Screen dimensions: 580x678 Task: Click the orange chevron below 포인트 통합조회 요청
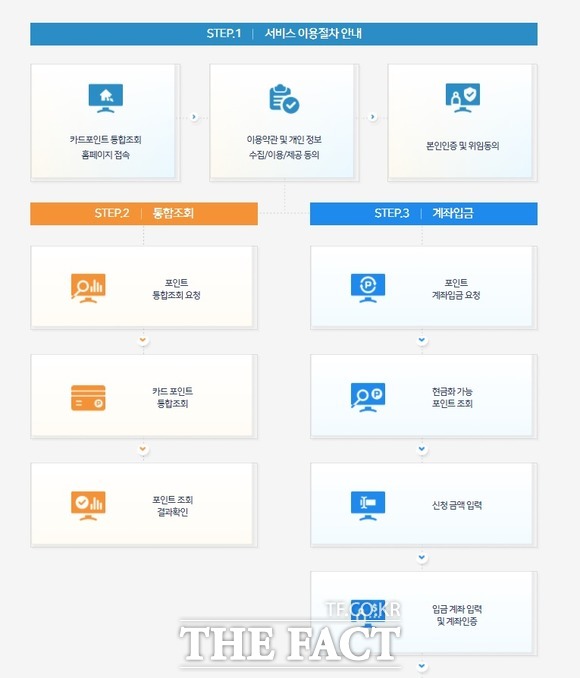click(143, 341)
